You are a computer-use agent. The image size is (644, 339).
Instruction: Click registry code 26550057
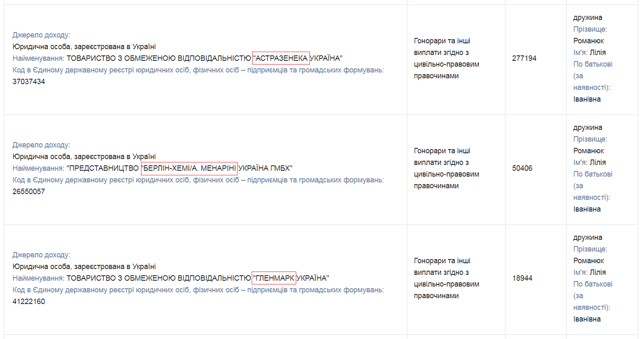click(x=29, y=192)
